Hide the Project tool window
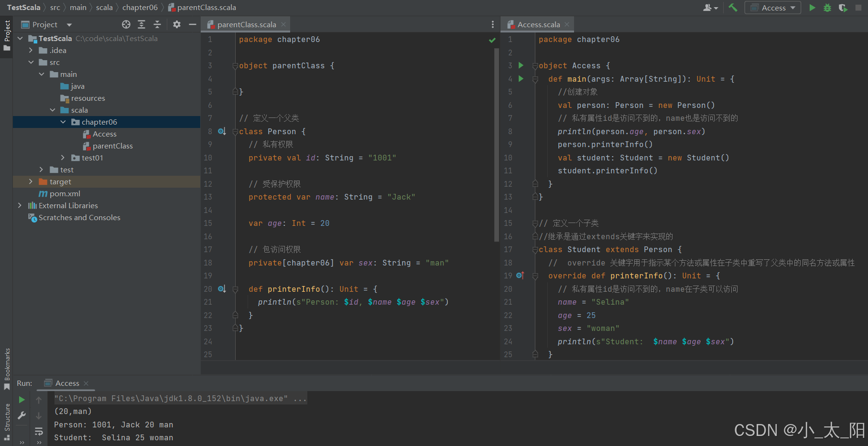868x446 pixels. 193,24
